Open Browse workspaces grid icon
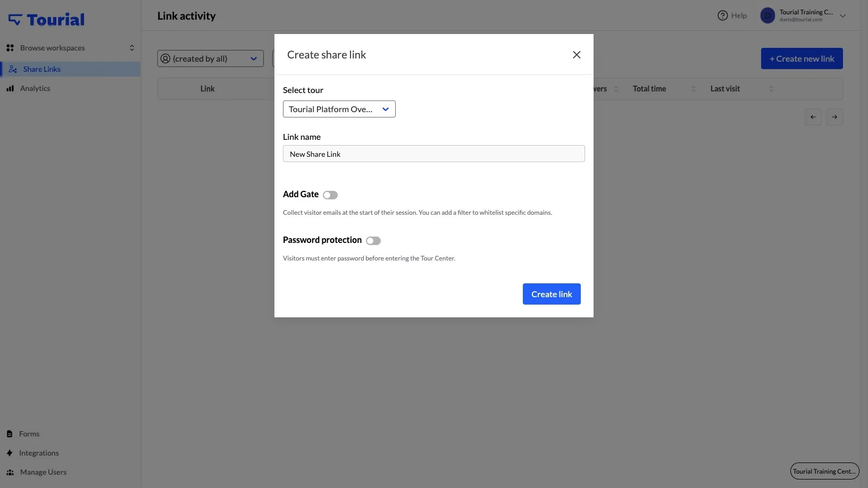 (10, 48)
